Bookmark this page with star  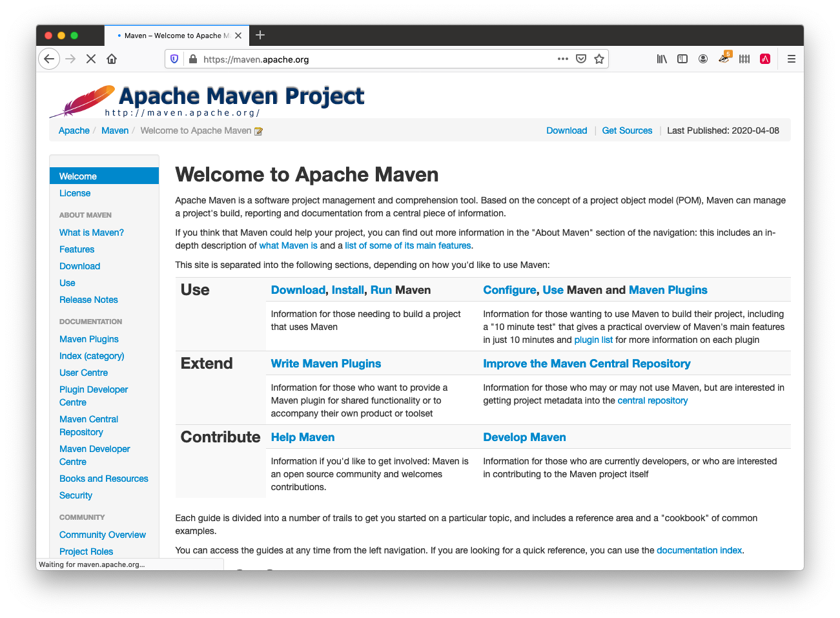coord(599,59)
